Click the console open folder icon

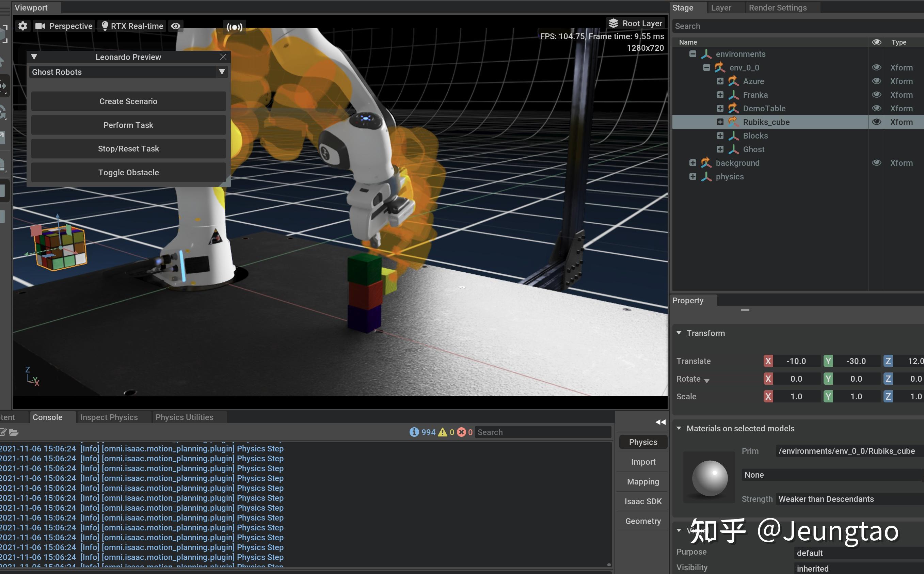[14, 432]
